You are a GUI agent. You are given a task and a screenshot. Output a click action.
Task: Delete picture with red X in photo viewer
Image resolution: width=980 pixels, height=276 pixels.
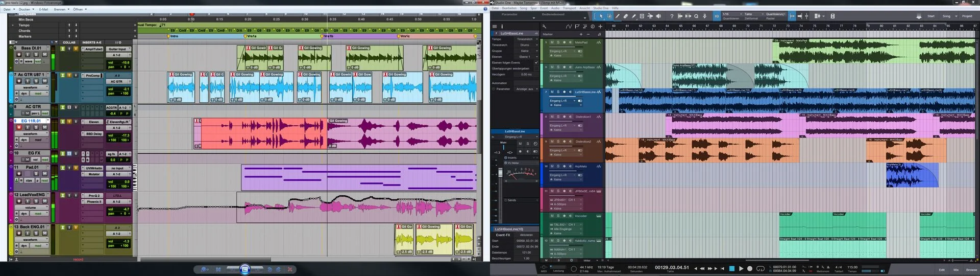290,269
